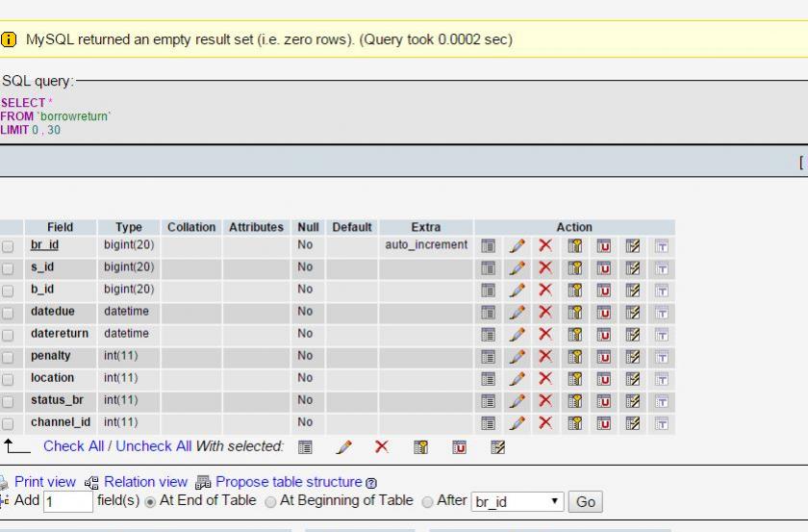Click the Check All link

click(73, 446)
